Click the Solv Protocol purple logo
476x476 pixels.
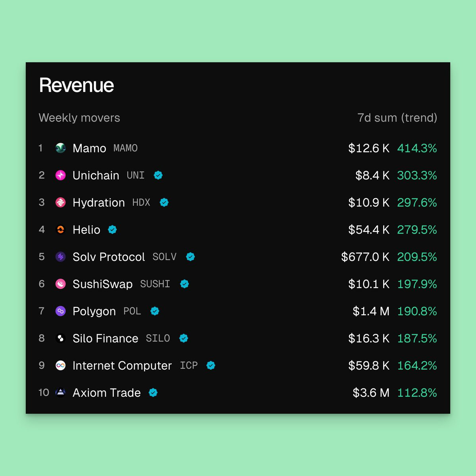point(61,257)
